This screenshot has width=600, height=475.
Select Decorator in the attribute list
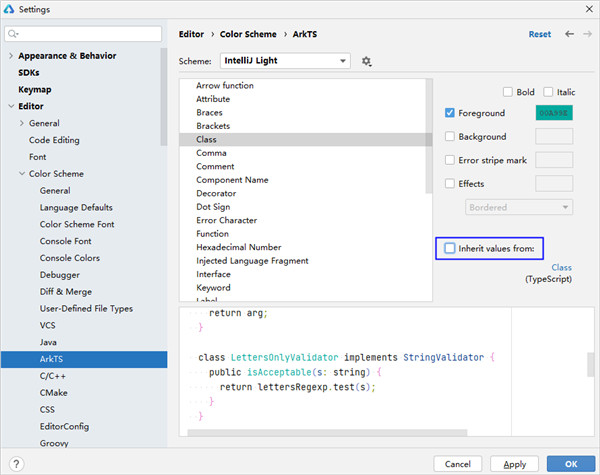(216, 193)
